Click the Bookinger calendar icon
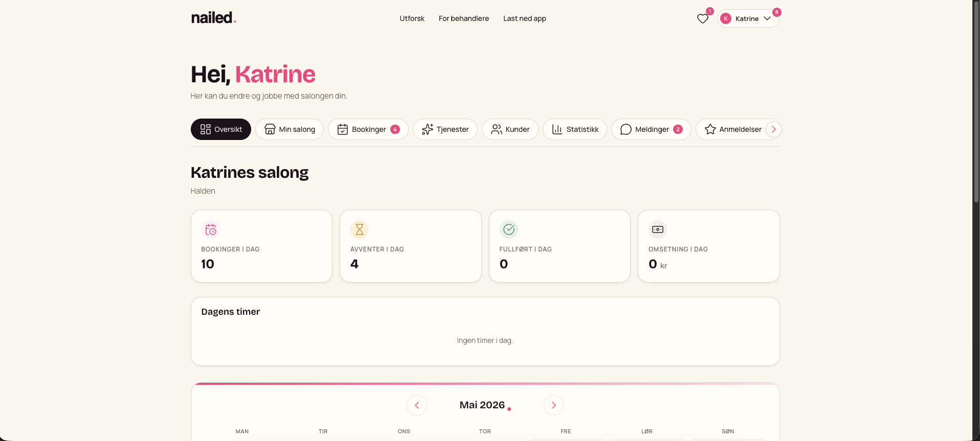The image size is (980, 441). 343,129
